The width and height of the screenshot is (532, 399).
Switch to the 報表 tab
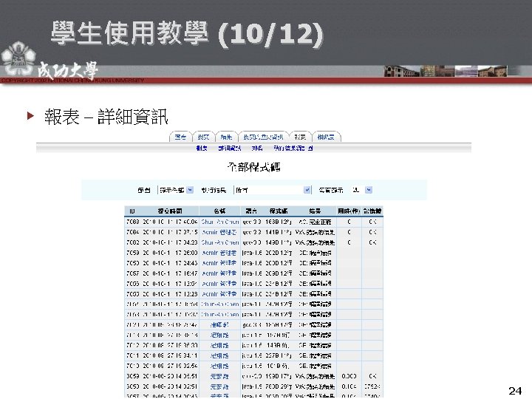point(300,137)
